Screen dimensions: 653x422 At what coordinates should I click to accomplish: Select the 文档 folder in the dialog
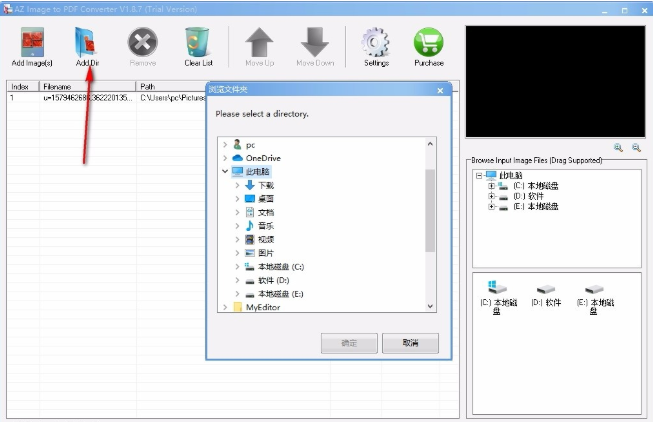point(259,212)
